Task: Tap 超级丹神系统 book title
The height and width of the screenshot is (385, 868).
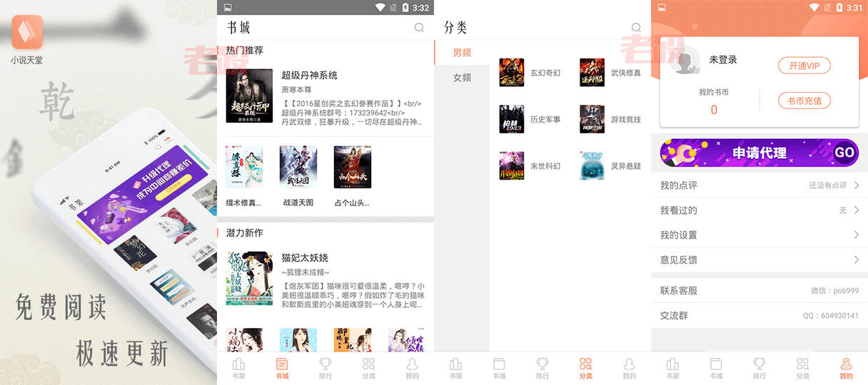Action: coord(309,75)
